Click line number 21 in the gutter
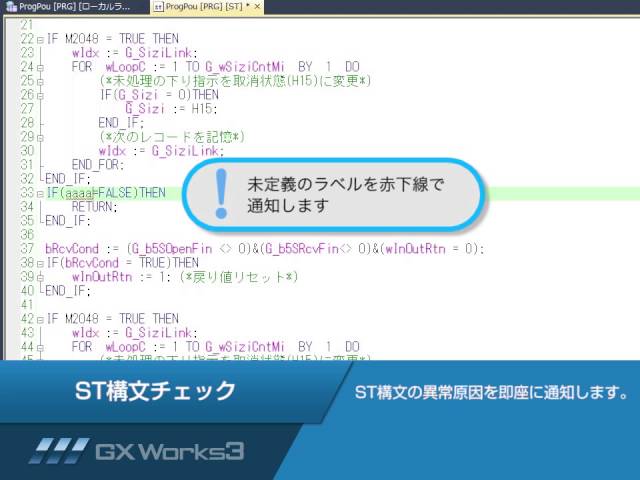Screen dimensions: 640x480 click(27, 25)
